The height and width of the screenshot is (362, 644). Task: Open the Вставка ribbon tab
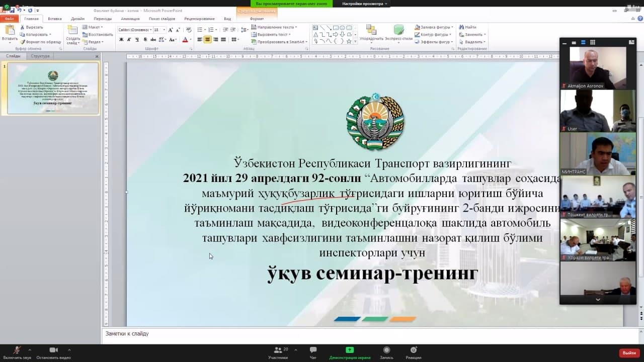pos(55,19)
